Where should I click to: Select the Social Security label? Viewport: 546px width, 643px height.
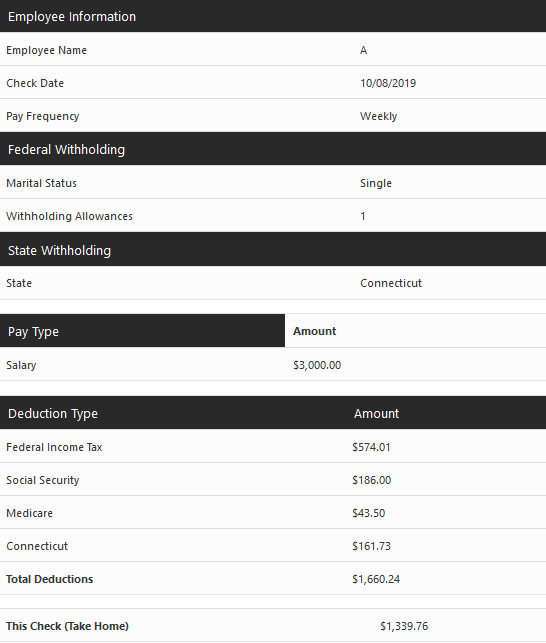[x=43, y=480]
